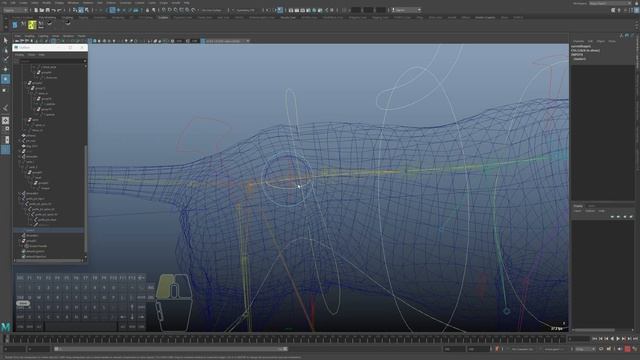Image resolution: width=640 pixels, height=360 pixels.
Task: Click the first blue shelf icon
Action: point(15,25)
